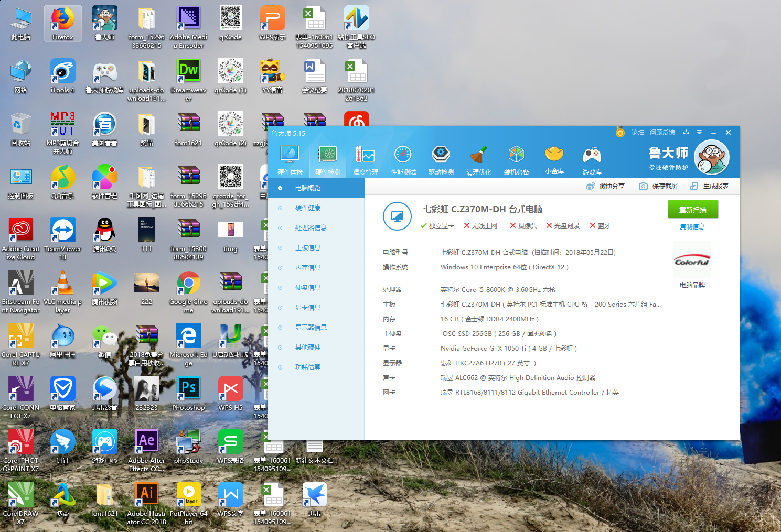Select the 此电脑 desktop icon
This screenshot has height=532, width=781.
(x=21, y=24)
